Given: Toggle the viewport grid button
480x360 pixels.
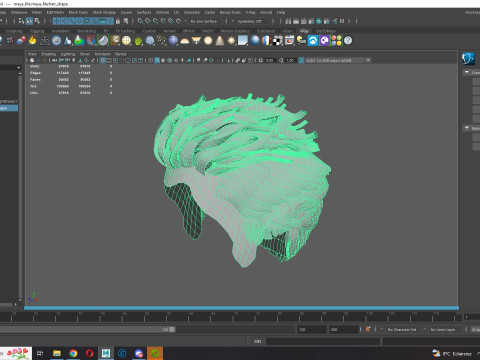Looking at the screenshot, I should (103, 60).
